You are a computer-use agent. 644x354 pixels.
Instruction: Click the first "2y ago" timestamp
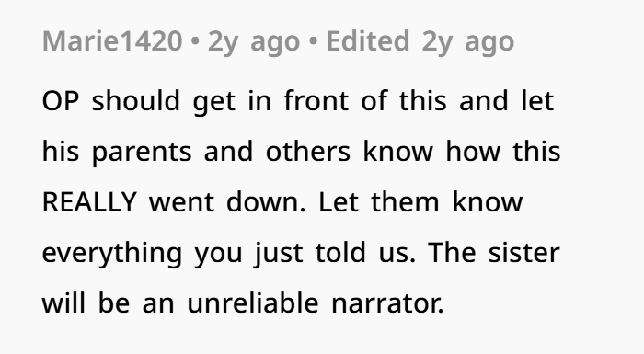click(x=254, y=42)
